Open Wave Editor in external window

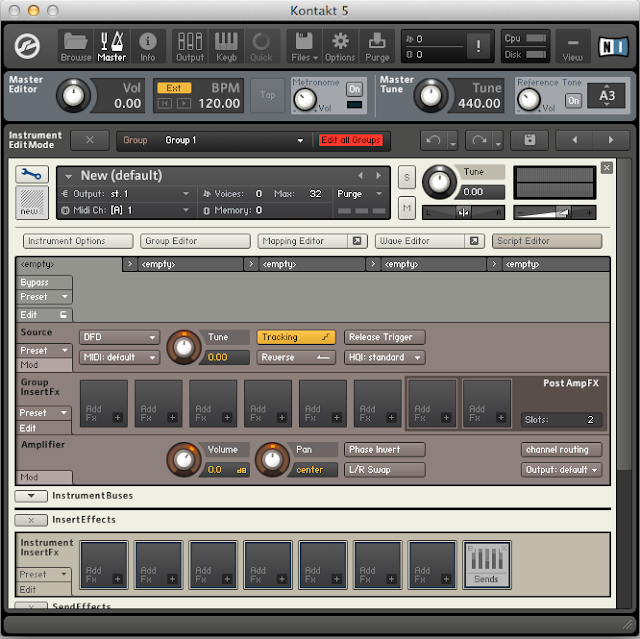[474, 241]
